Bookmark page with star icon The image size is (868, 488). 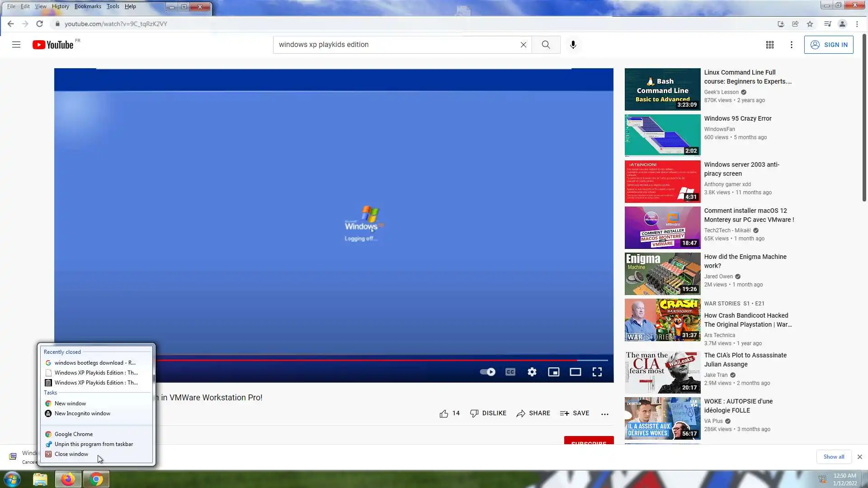point(810,24)
